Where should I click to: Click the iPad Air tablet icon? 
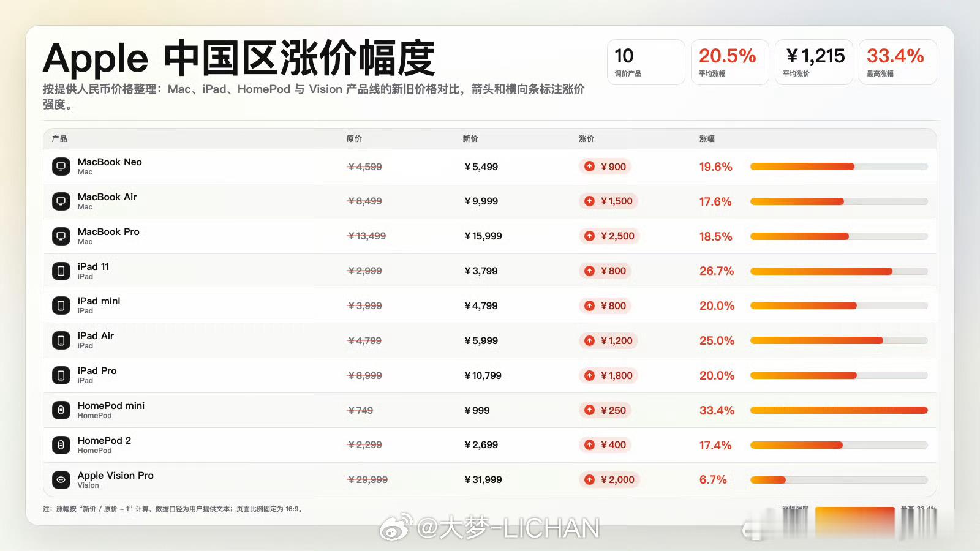(x=61, y=340)
